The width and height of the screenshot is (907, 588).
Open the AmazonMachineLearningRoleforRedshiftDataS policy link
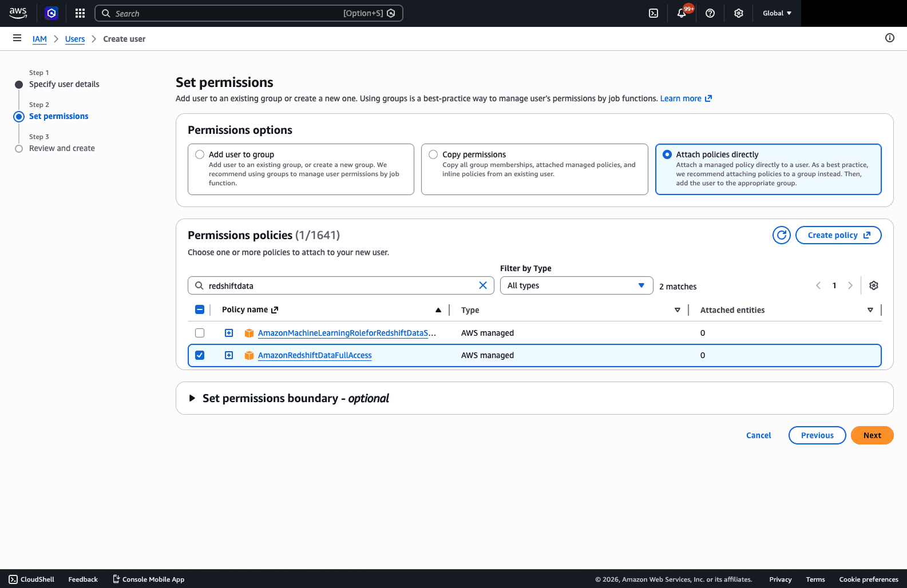click(347, 333)
